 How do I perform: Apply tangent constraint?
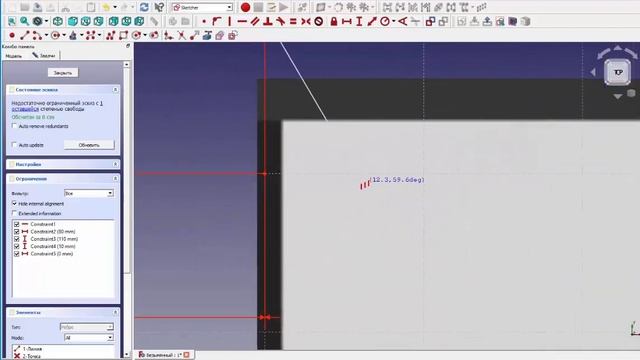tap(280, 21)
